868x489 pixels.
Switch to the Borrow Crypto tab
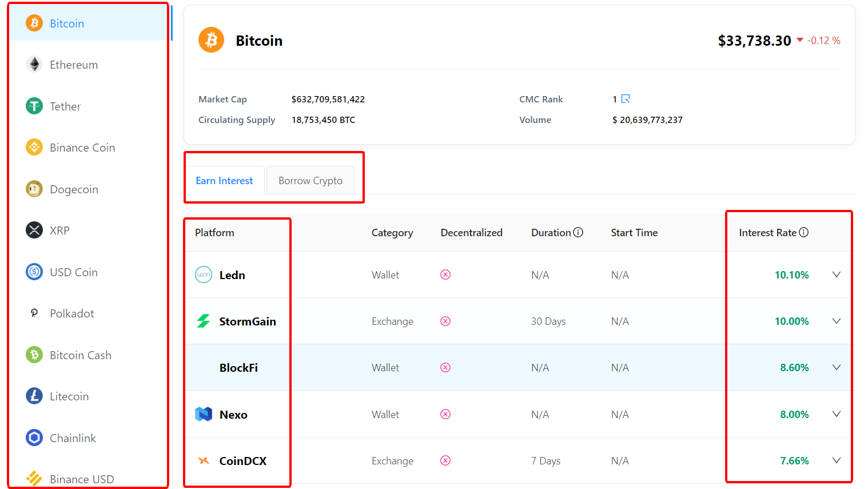click(x=310, y=180)
